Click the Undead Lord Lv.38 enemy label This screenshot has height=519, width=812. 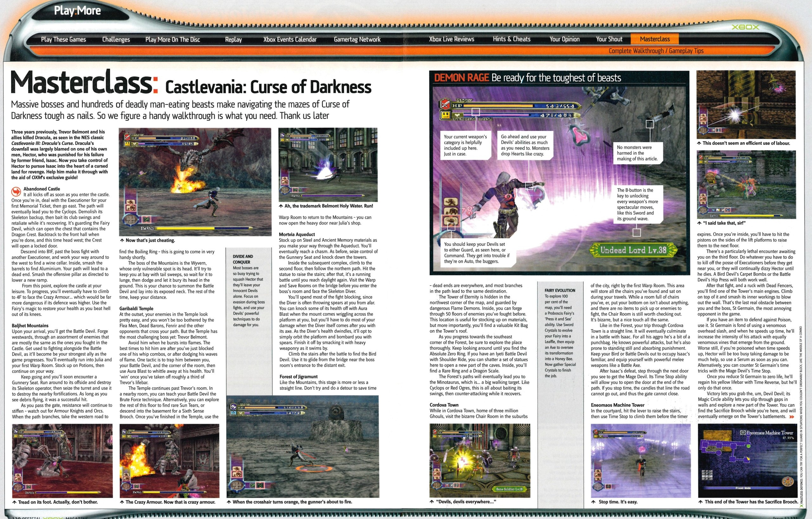633,250
